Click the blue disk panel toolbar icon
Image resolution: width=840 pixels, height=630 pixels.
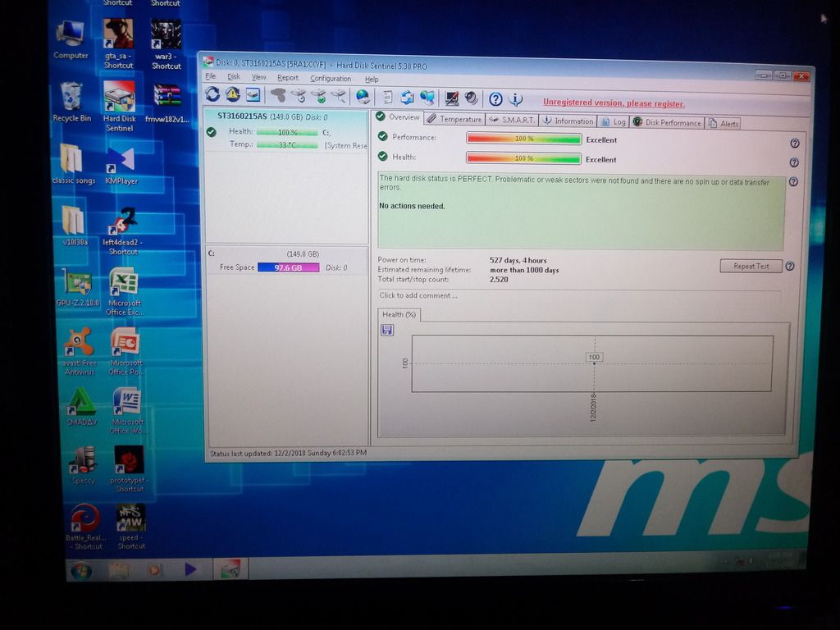click(x=253, y=95)
